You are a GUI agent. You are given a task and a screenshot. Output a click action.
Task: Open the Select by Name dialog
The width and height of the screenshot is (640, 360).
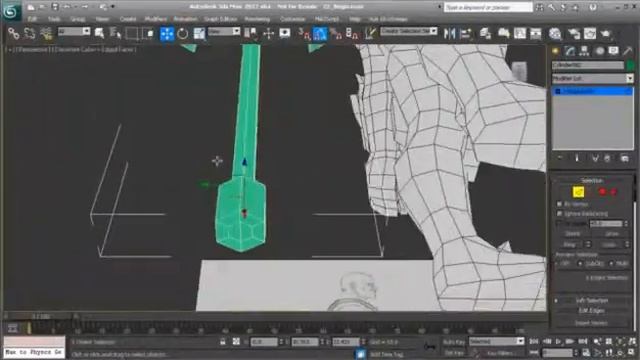click(x=115, y=33)
